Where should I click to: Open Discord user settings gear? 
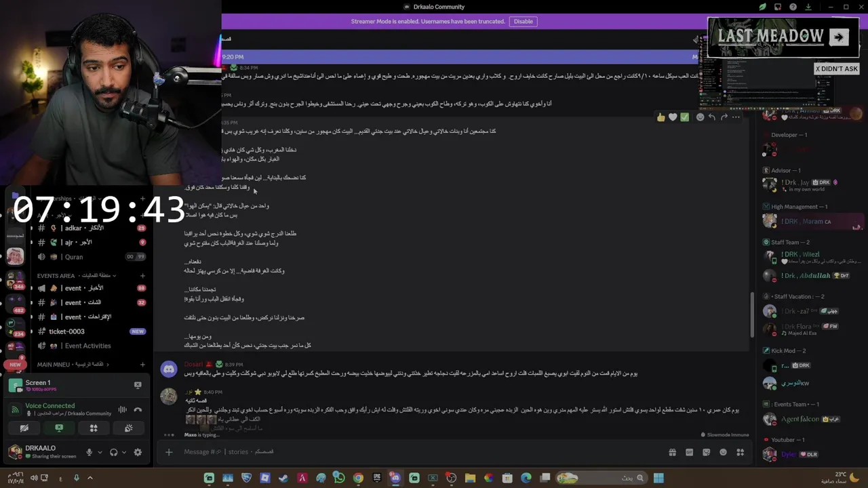pos(138,452)
